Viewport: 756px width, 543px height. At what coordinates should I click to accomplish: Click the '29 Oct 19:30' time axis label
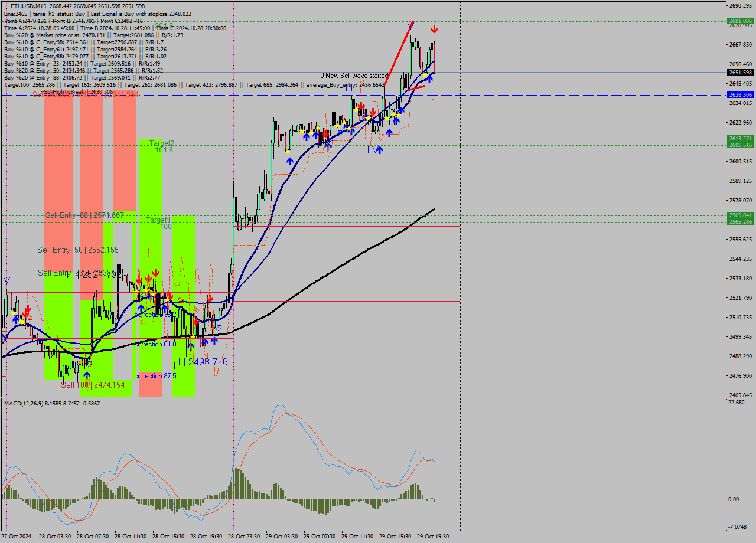(x=434, y=537)
